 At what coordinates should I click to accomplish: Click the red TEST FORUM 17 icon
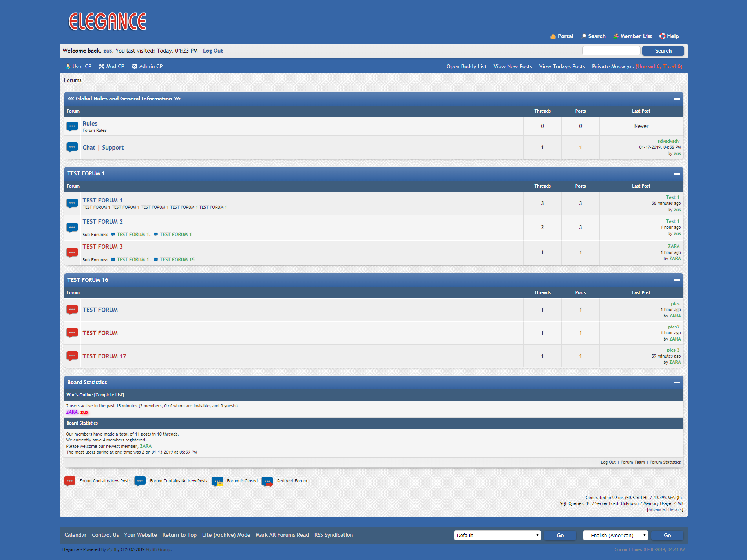click(x=72, y=356)
